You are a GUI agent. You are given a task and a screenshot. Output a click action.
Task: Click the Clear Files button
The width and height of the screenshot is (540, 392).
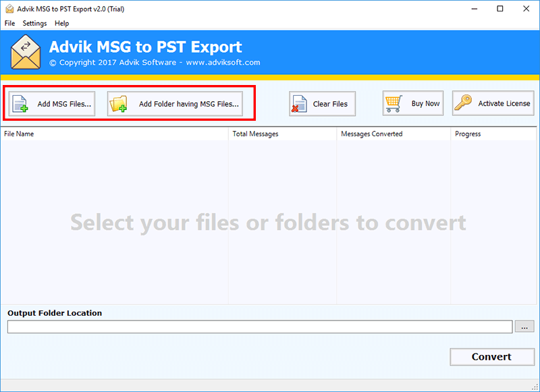point(323,104)
